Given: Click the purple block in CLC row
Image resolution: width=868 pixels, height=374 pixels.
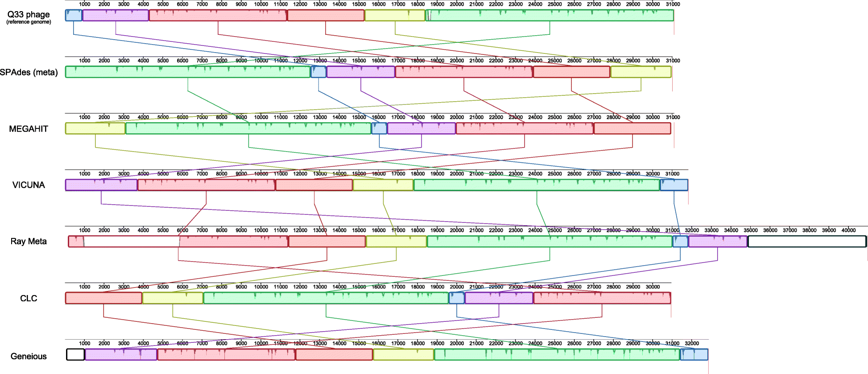Looking at the screenshot, I should pos(499,298).
